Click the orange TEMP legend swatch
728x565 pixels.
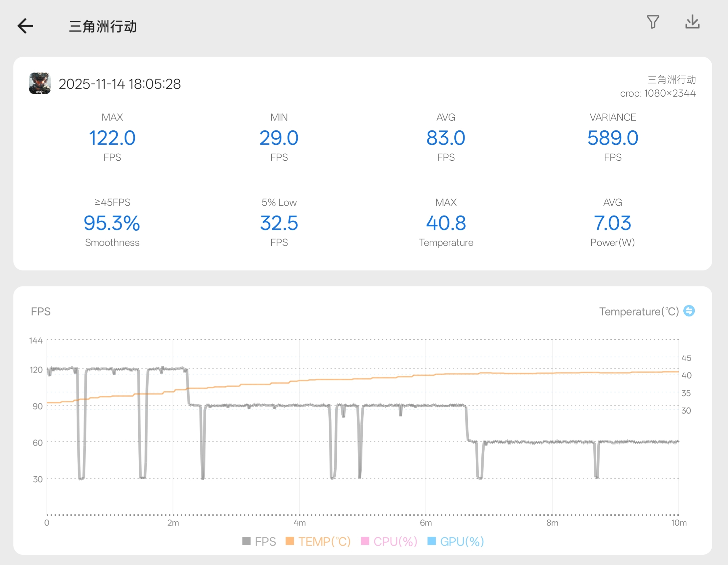tap(290, 541)
